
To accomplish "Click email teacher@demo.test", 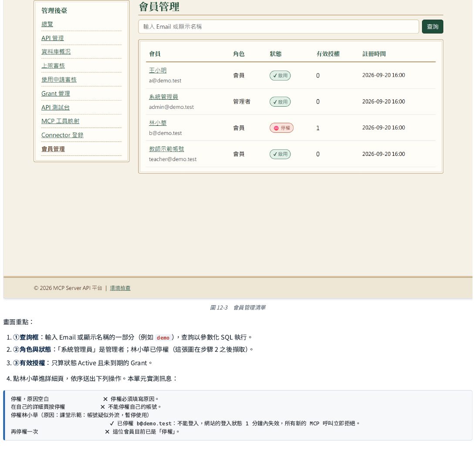I will [x=172, y=159].
